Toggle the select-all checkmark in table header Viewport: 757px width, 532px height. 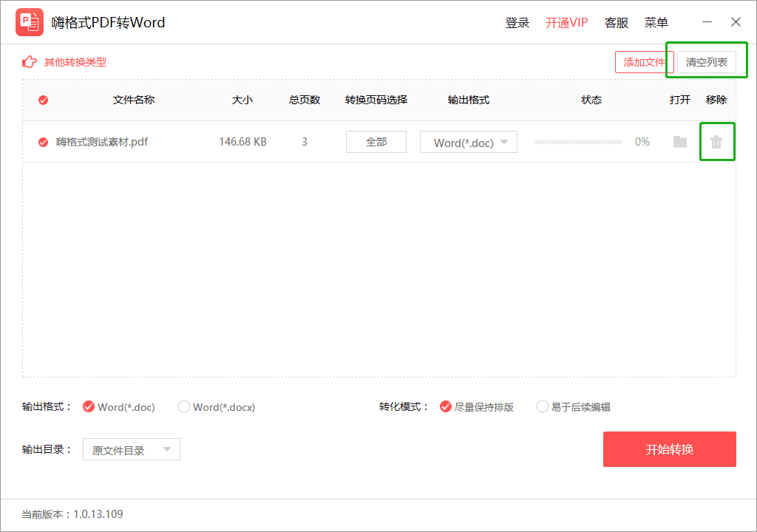click(44, 100)
